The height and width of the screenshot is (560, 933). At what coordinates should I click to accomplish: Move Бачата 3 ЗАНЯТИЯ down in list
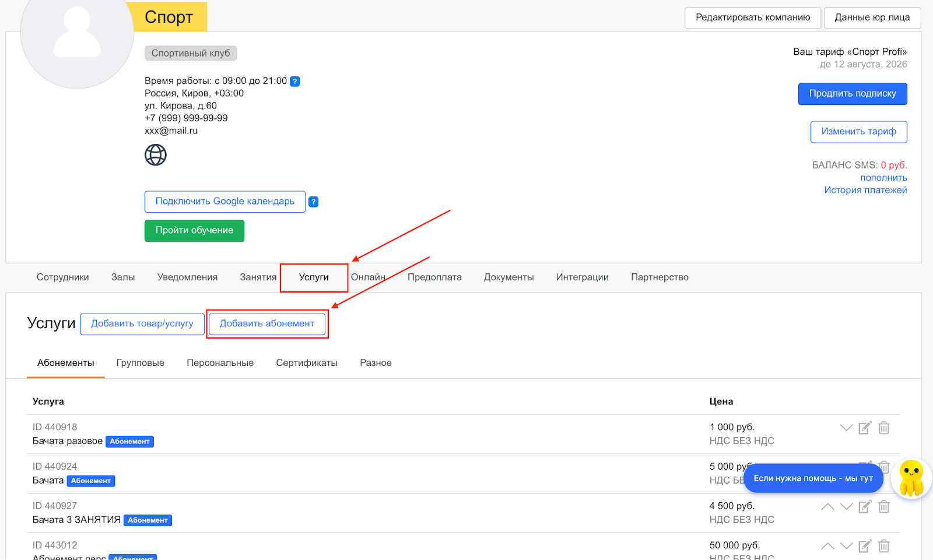[846, 507]
